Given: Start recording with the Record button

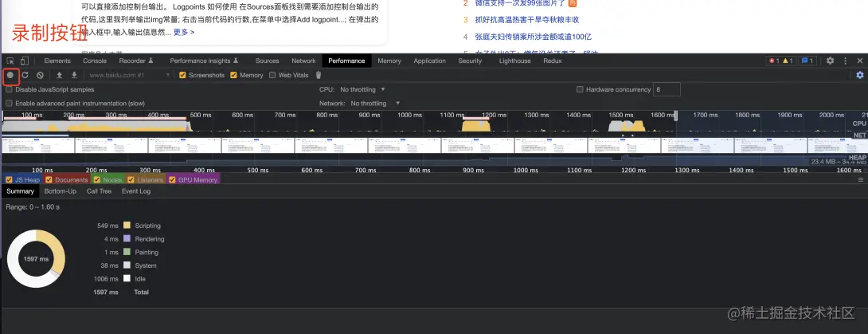Looking at the screenshot, I should click(x=10, y=75).
